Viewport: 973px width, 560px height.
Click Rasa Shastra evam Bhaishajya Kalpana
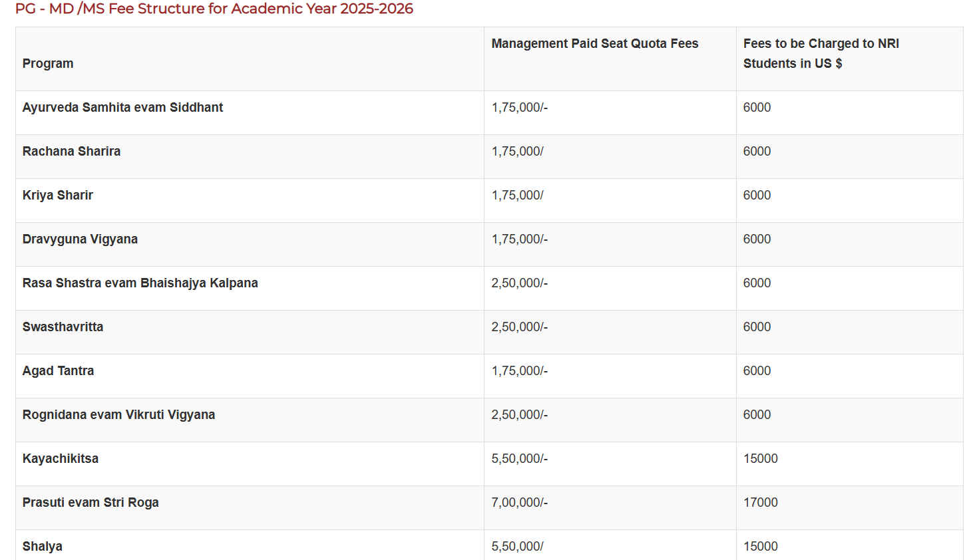(x=140, y=283)
